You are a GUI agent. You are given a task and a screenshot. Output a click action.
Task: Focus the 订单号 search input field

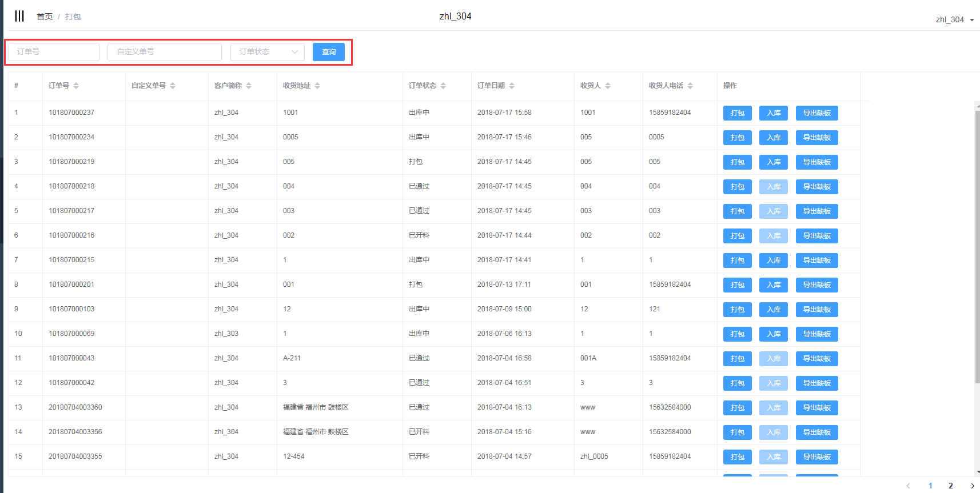pos(54,52)
